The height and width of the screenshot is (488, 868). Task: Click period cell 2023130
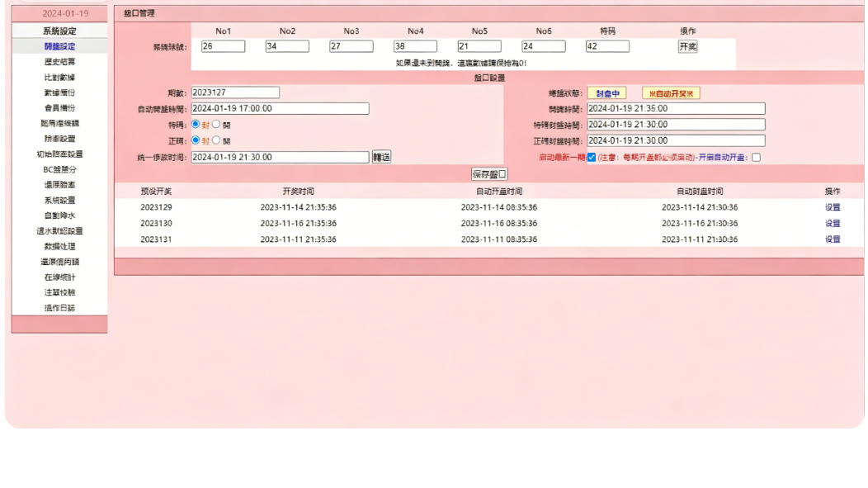point(156,223)
